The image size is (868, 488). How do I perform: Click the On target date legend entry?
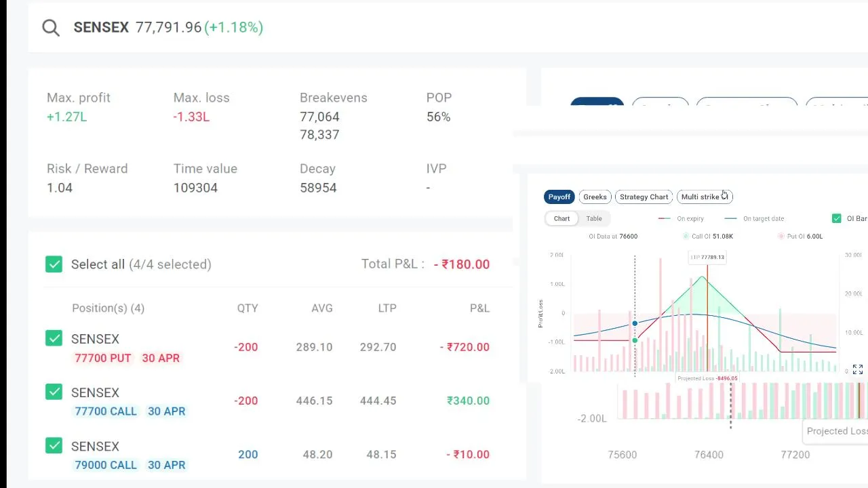(x=755, y=218)
